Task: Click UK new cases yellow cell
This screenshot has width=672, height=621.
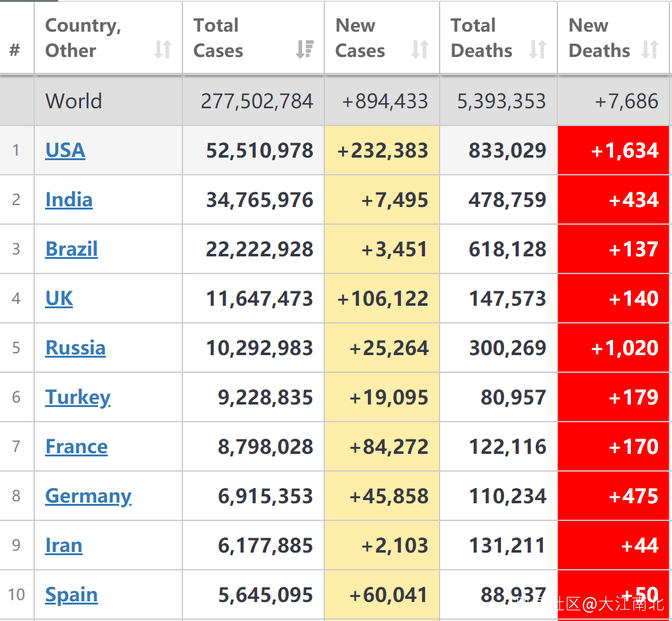Action: (382, 298)
